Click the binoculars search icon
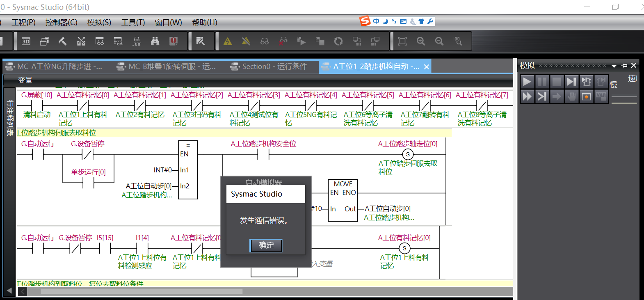 tap(155, 41)
